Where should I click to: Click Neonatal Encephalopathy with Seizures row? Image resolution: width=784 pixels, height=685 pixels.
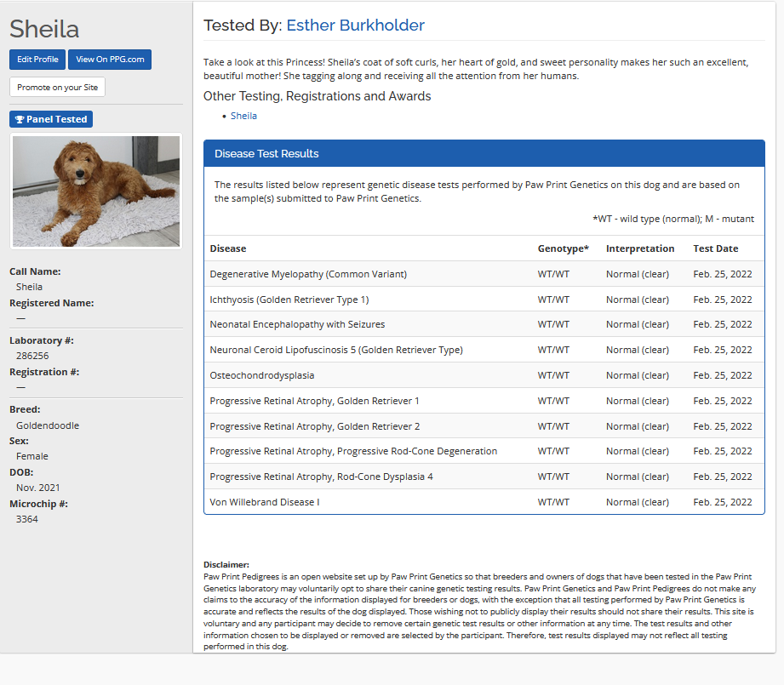297,324
